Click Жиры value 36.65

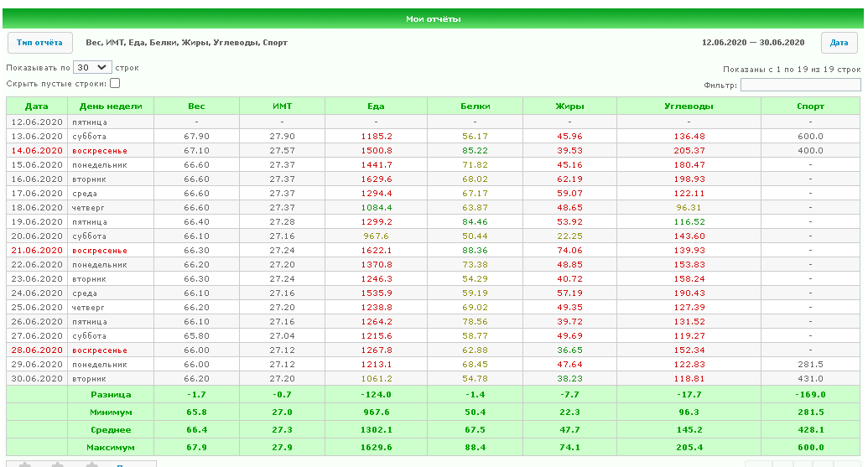[569, 350]
